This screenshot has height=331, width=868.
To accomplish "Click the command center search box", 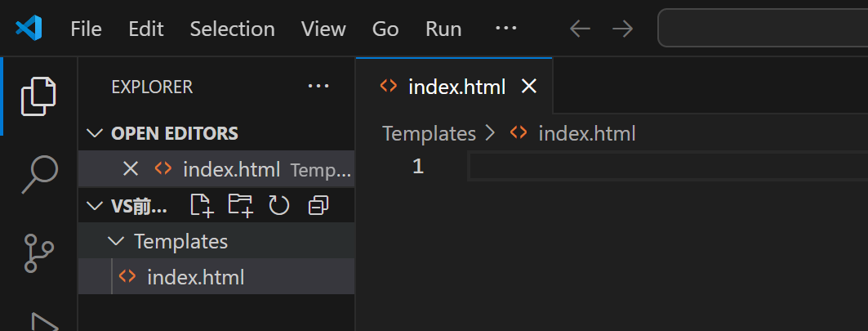I will pos(763,28).
